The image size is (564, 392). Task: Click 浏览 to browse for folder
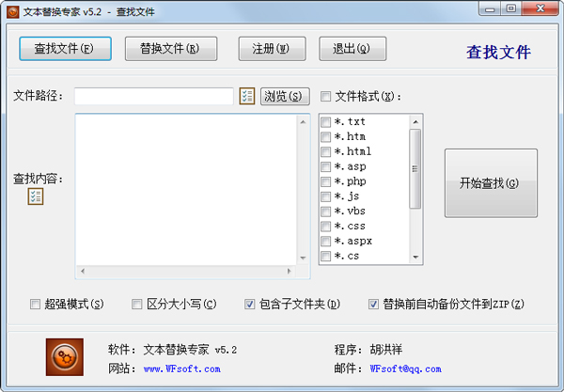pos(284,96)
